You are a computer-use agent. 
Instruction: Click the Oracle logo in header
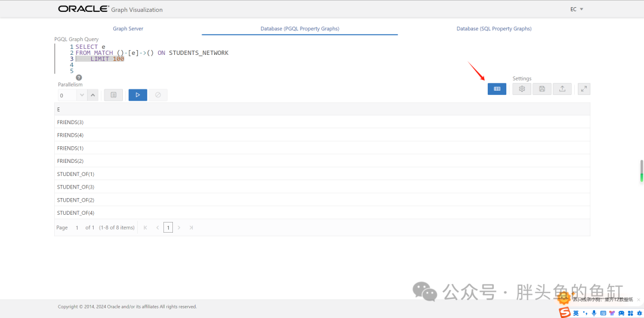[x=84, y=9]
